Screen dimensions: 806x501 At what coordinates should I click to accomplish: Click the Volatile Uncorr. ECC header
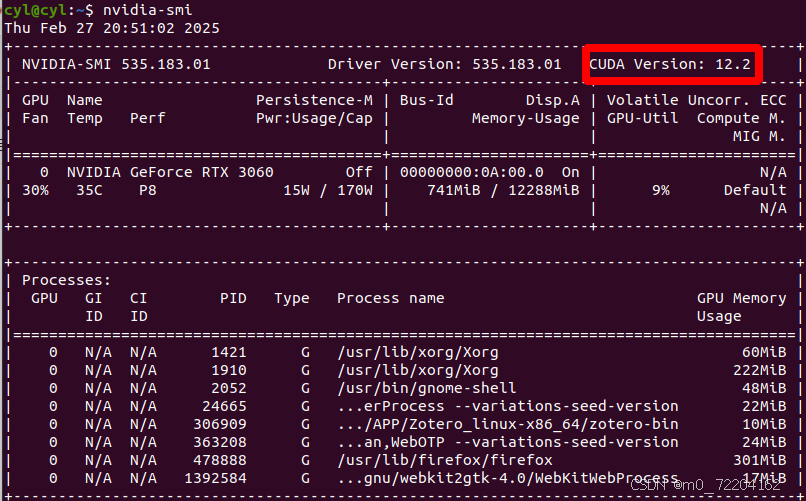click(697, 100)
